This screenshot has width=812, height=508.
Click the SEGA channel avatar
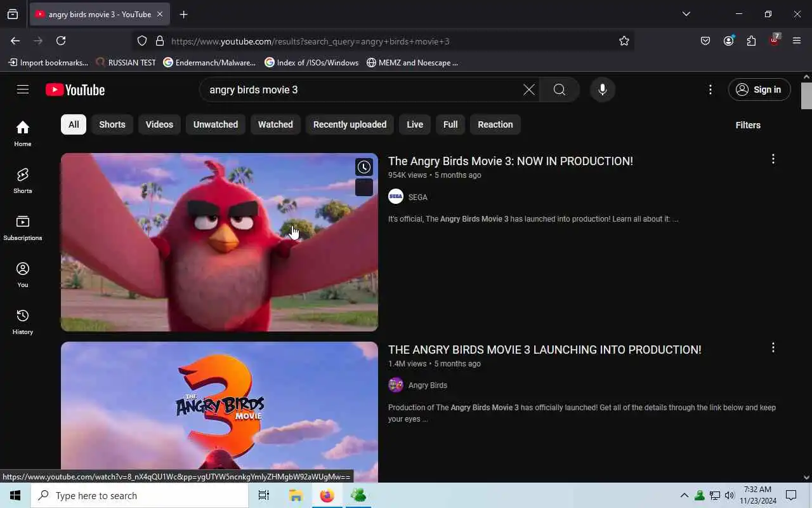[396, 197]
